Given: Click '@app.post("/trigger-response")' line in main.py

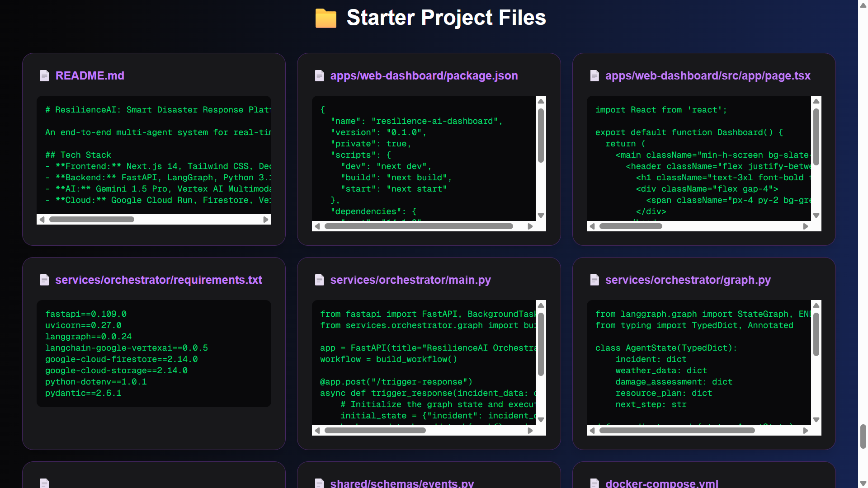Looking at the screenshot, I should (396, 382).
